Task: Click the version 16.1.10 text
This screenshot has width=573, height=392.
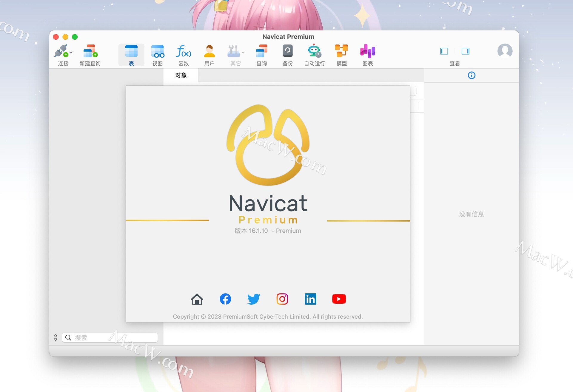Action: 268,231
